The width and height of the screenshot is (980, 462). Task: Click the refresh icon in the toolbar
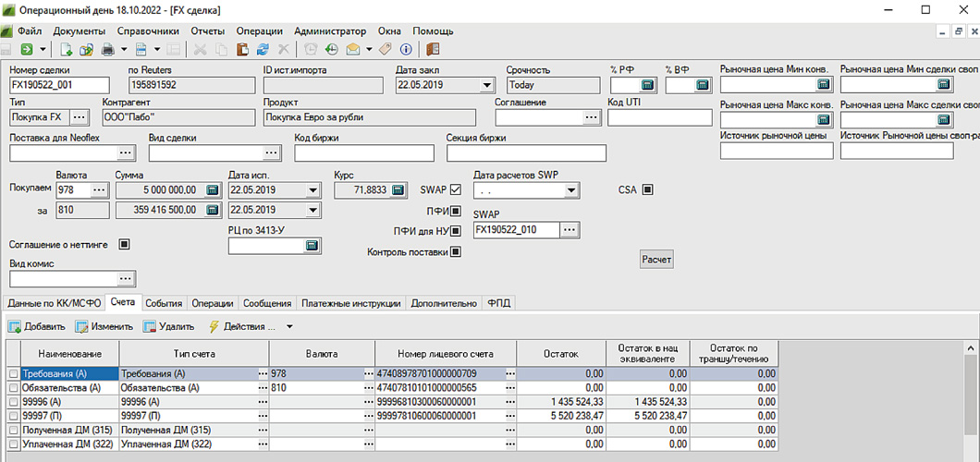pyautogui.click(x=263, y=49)
